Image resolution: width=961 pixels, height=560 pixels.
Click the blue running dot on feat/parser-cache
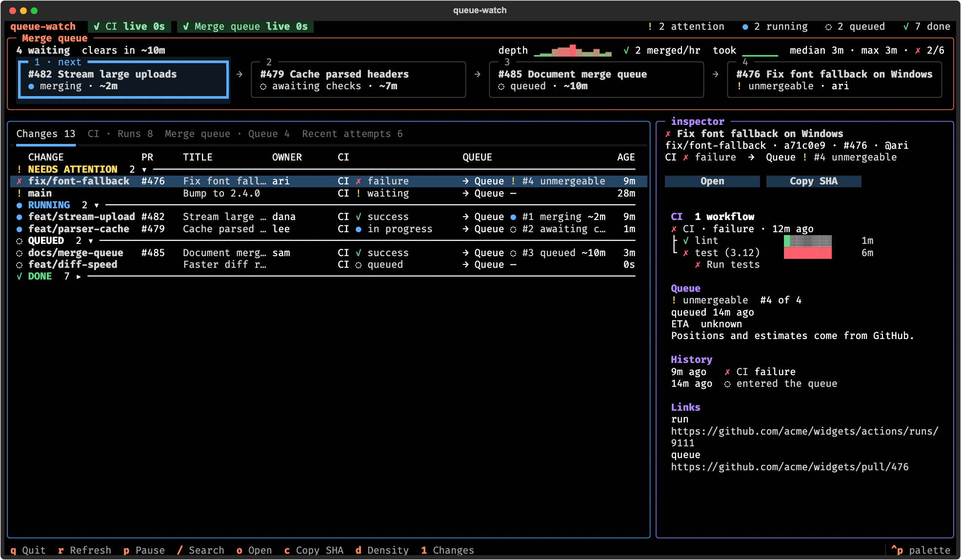(20, 229)
